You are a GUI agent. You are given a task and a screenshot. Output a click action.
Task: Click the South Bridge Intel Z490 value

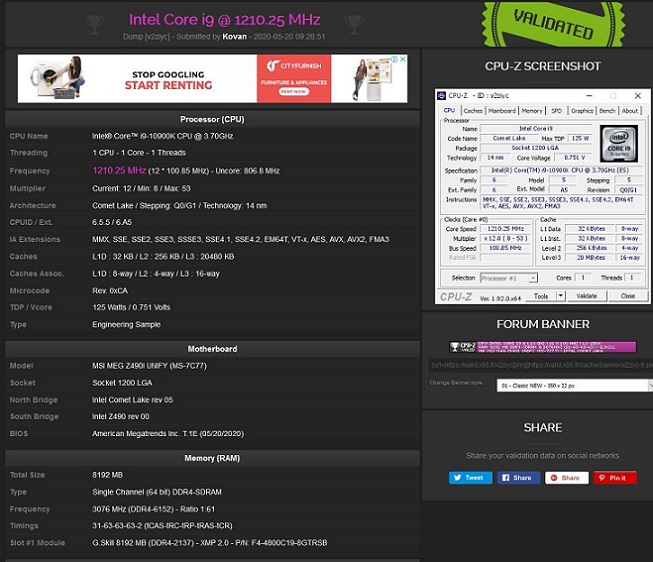(120, 417)
